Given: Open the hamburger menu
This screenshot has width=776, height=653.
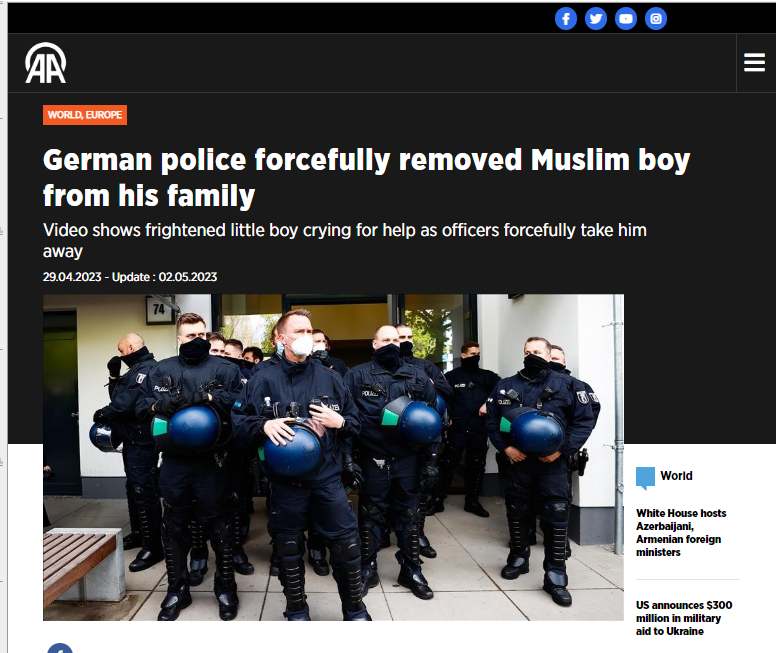Looking at the screenshot, I should (x=754, y=63).
